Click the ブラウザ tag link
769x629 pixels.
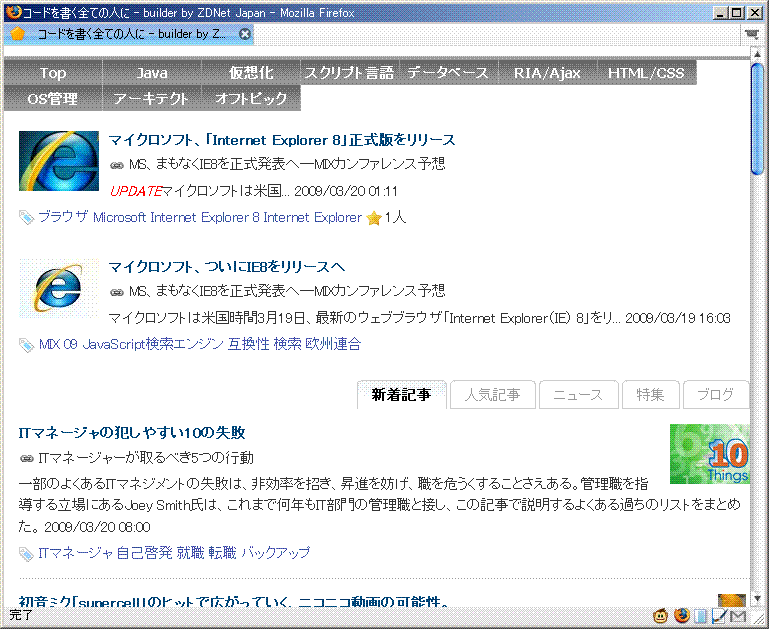(x=63, y=217)
